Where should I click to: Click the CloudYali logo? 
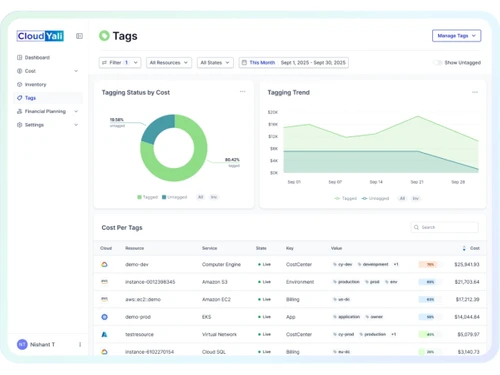tap(40, 36)
